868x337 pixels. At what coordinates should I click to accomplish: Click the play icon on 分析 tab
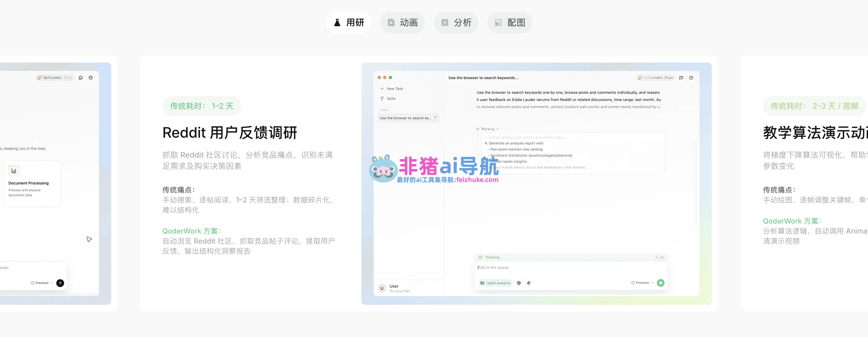pyautogui.click(x=445, y=23)
